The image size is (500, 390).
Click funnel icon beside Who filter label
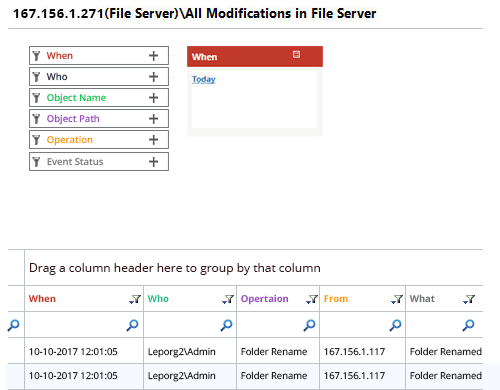[x=36, y=77]
